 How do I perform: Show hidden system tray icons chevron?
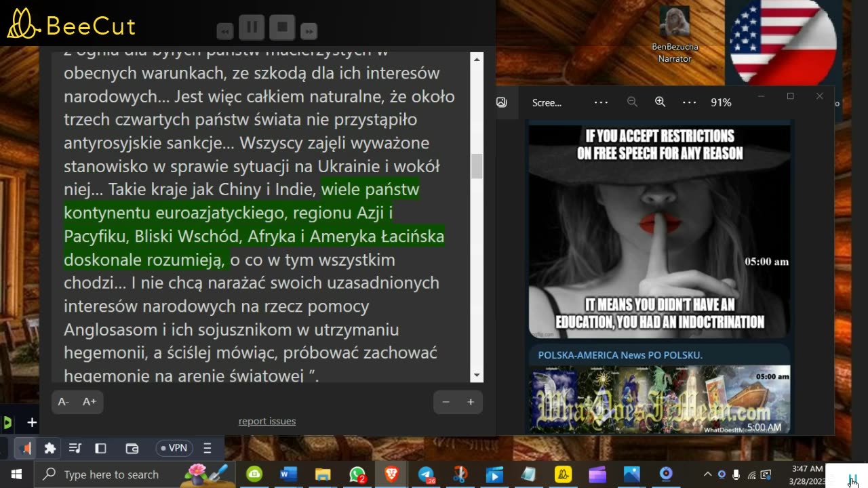(x=707, y=474)
